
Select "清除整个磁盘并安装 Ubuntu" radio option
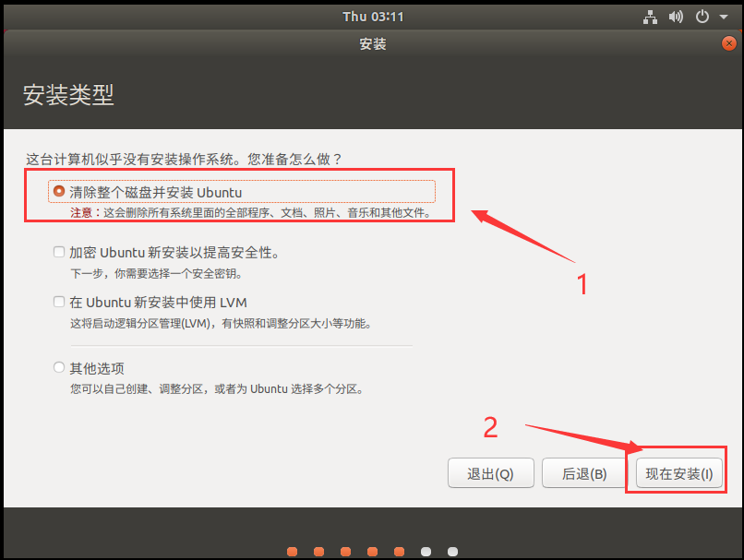59,192
